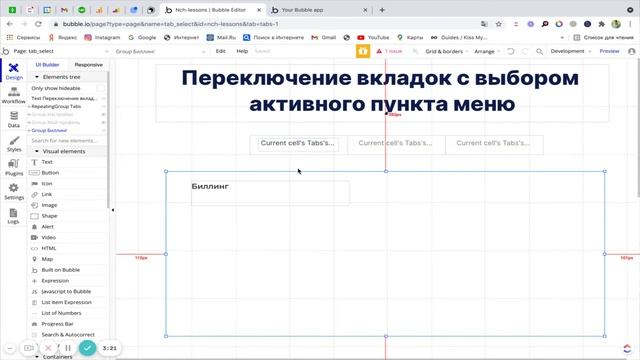The image size is (640, 360).
Task: Switch to the Responsive tab
Action: (89, 64)
